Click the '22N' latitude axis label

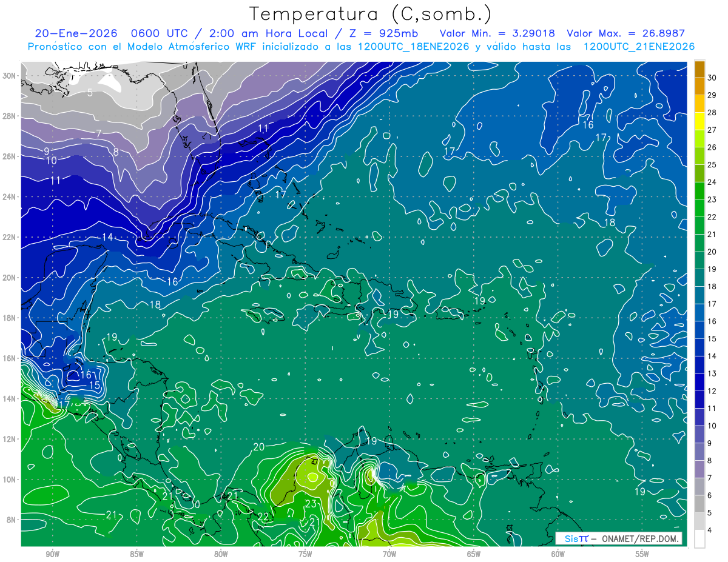pyautogui.click(x=10, y=237)
